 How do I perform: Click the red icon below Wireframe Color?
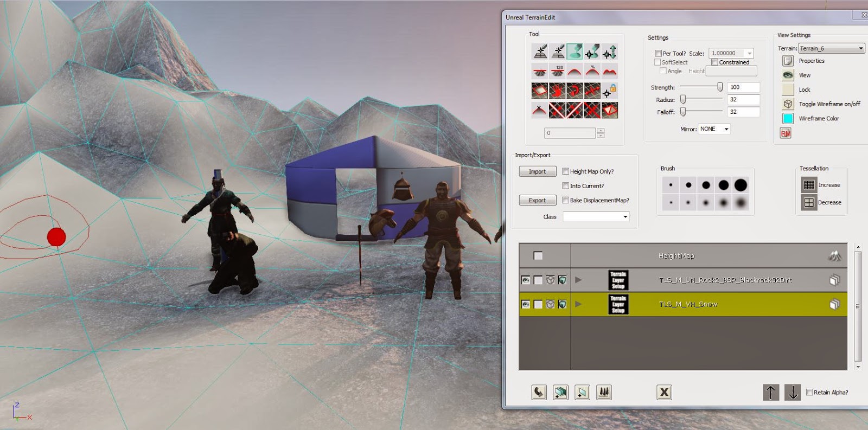786,133
